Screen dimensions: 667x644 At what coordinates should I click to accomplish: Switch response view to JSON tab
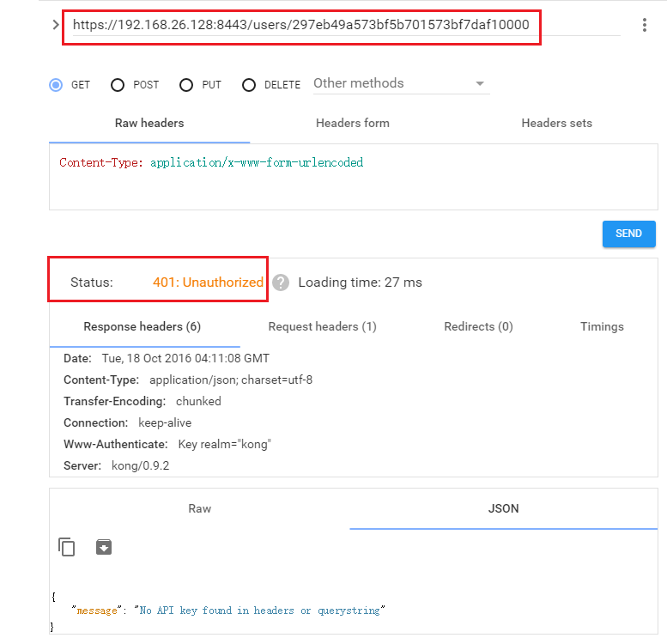pos(503,508)
